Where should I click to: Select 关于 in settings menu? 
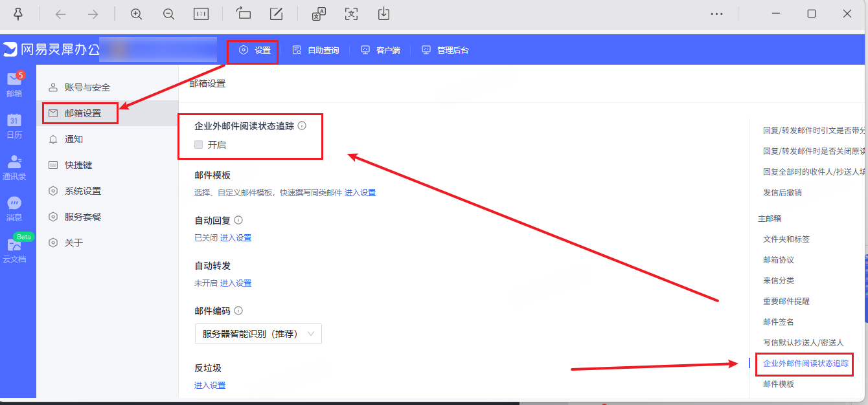pos(107,243)
